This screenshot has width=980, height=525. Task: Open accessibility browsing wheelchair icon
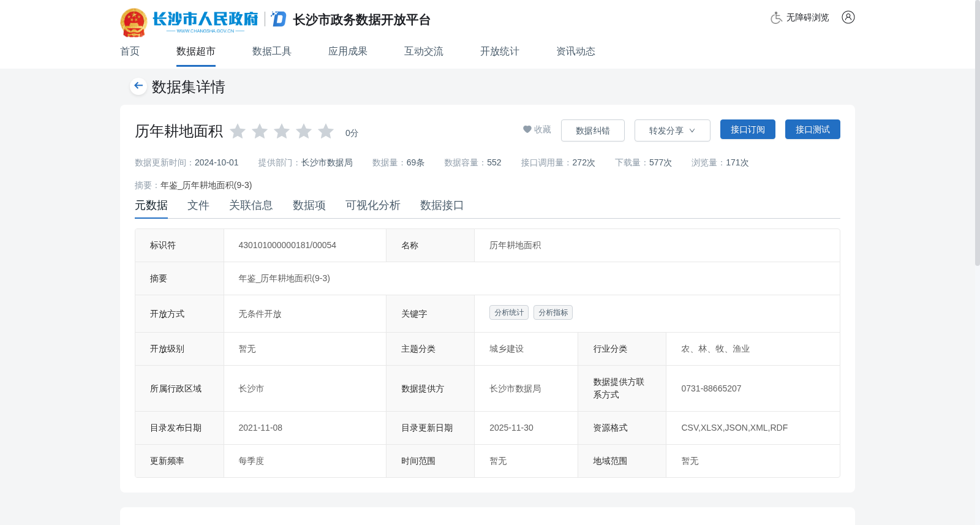pos(776,18)
